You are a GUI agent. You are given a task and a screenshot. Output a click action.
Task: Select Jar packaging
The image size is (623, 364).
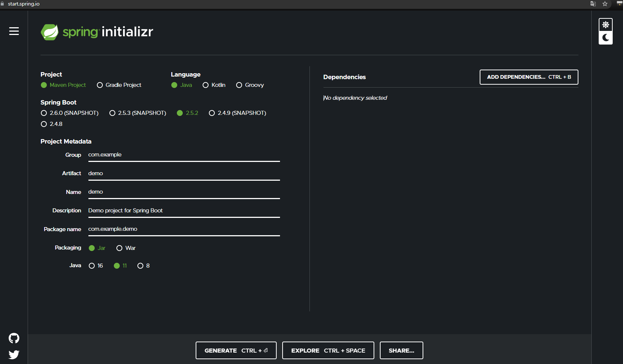click(x=97, y=248)
